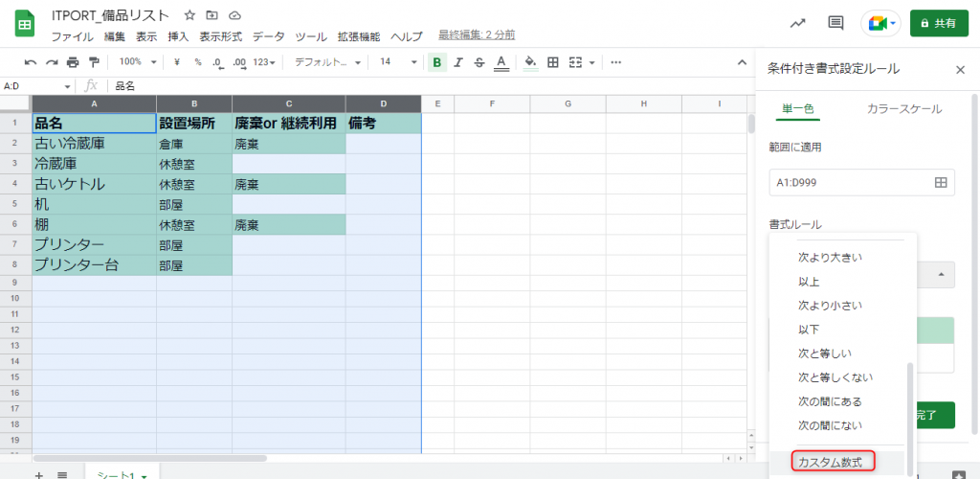
Task: Click cell containing プリンター台
Action: click(94, 265)
